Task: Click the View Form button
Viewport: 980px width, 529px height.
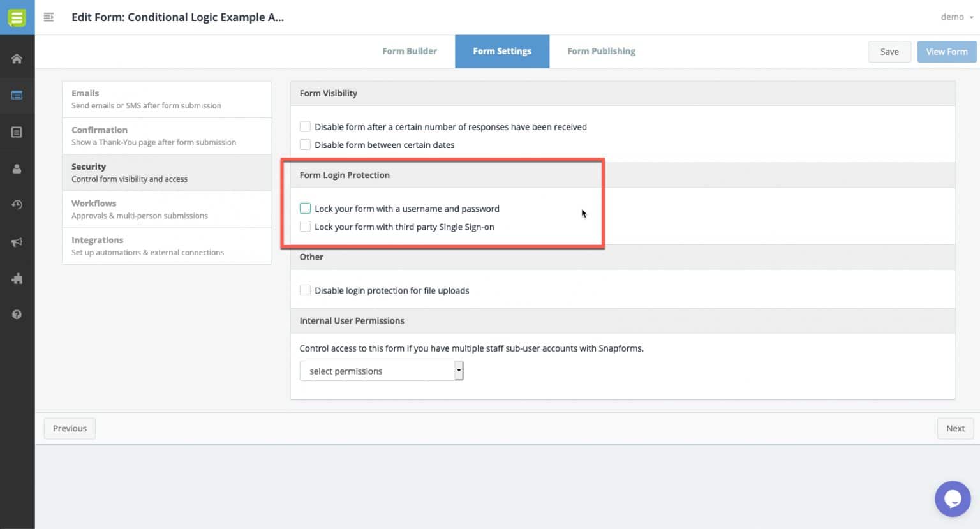Action: click(946, 52)
